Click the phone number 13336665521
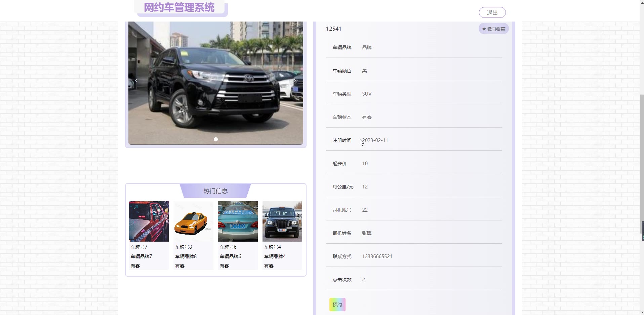This screenshot has width=644, height=315. [x=377, y=256]
